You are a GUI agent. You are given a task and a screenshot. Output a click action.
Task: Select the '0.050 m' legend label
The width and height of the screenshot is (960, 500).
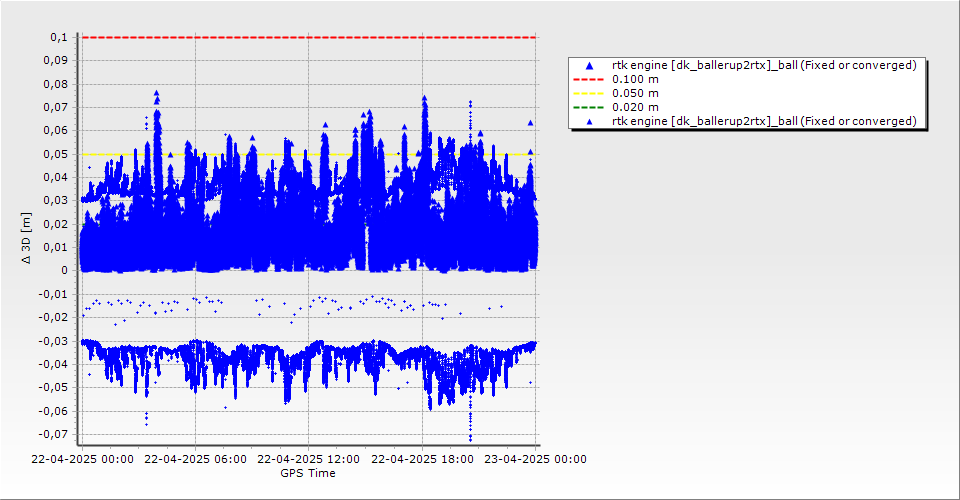[636, 94]
